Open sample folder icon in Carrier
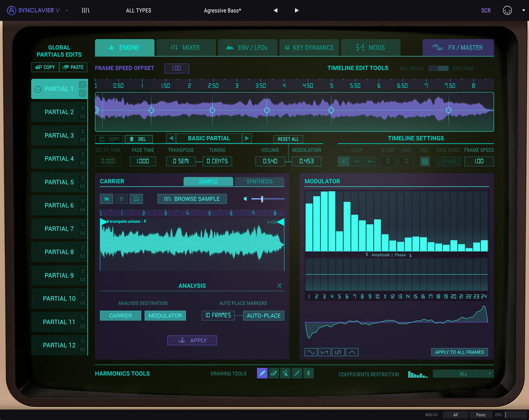Image resolution: width=529 pixels, height=420 pixels. (107, 199)
